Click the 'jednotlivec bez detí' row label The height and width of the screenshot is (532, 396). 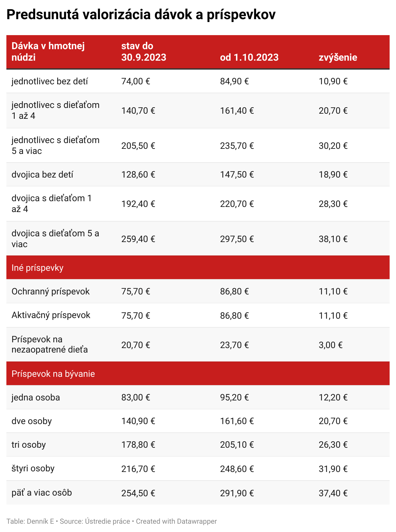[50, 81]
